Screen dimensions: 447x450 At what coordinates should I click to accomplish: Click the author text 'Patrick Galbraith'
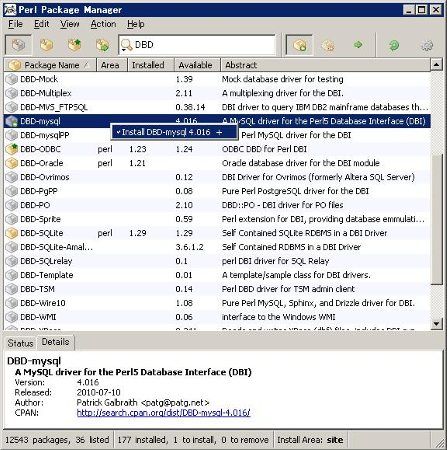[107, 403]
